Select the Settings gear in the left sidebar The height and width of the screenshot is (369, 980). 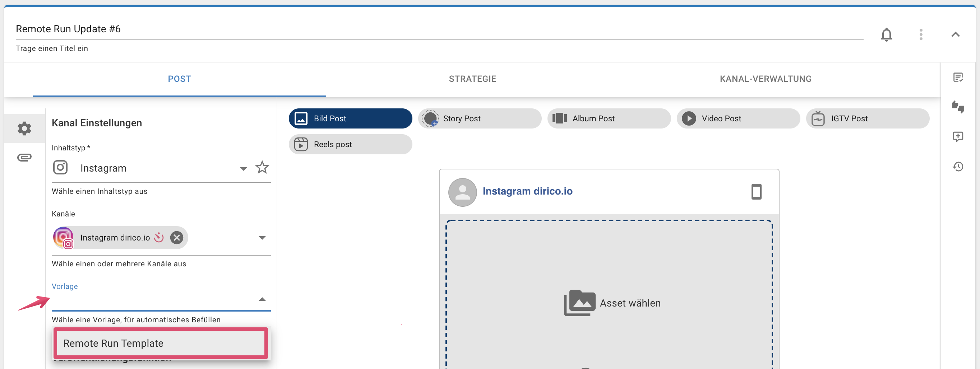point(24,128)
